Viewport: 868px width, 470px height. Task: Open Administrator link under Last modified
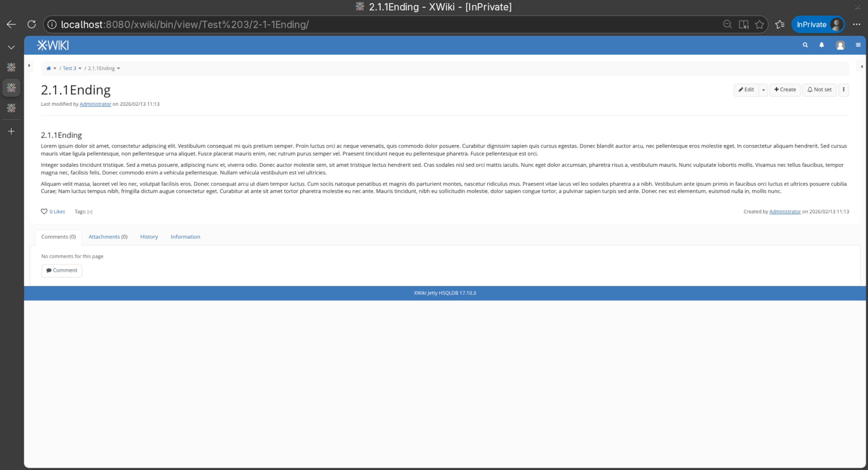click(95, 104)
